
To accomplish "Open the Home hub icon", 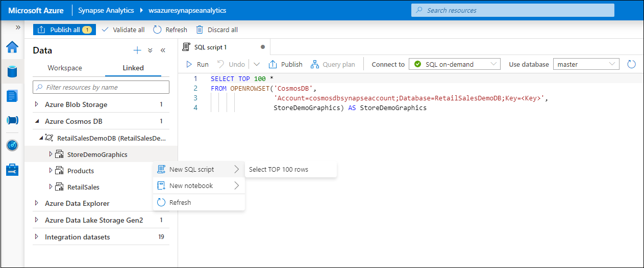I will (x=12, y=47).
